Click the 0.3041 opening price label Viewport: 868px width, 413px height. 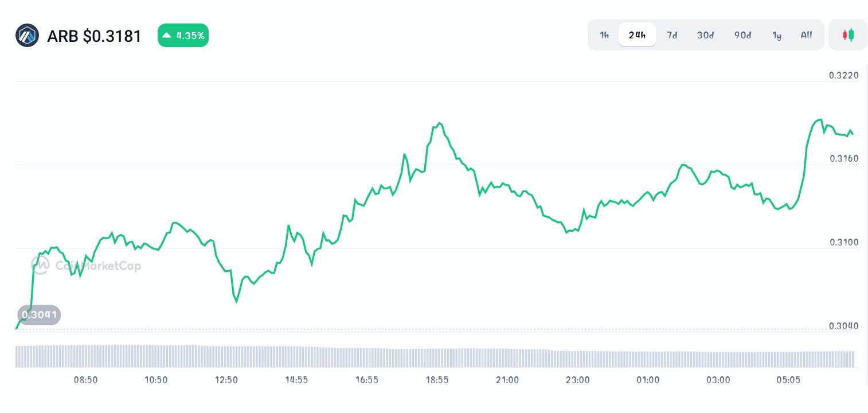tap(39, 314)
